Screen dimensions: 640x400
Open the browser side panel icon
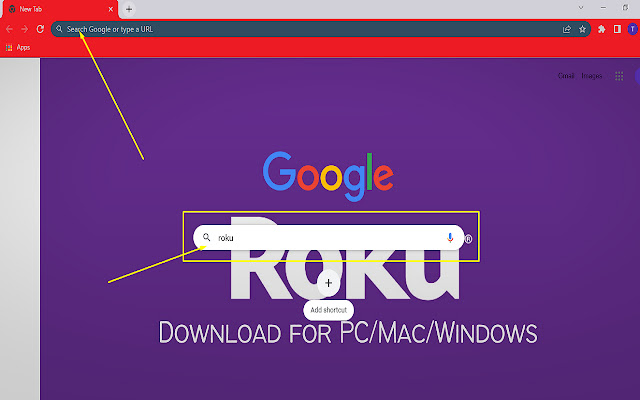(x=617, y=29)
